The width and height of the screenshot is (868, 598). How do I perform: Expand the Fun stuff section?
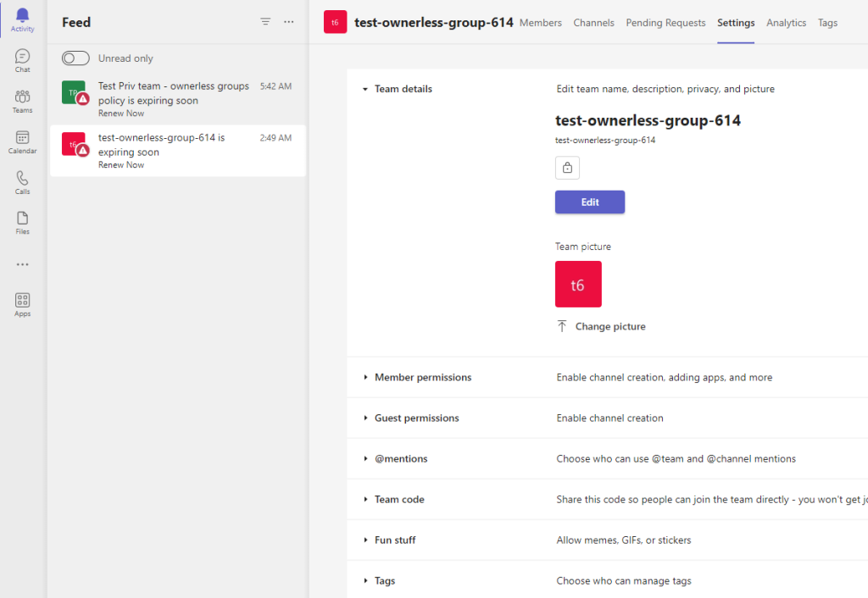pos(365,540)
